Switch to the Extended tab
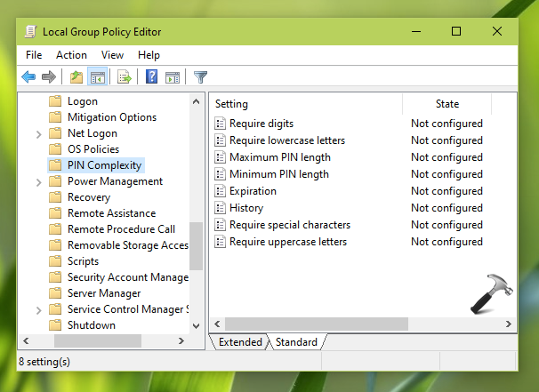Image resolution: width=539 pixels, height=392 pixels. tap(240, 342)
